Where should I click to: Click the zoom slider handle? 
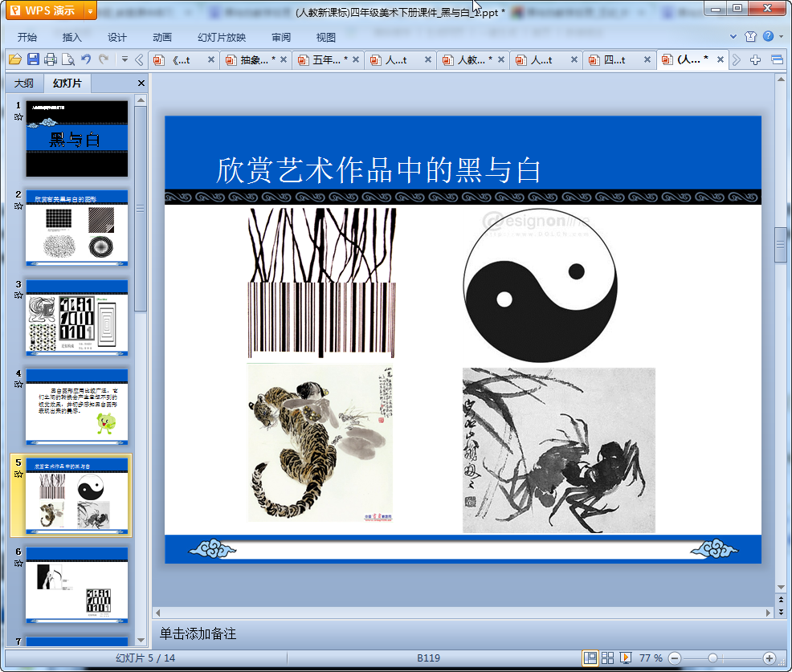[x=712, y=658]
